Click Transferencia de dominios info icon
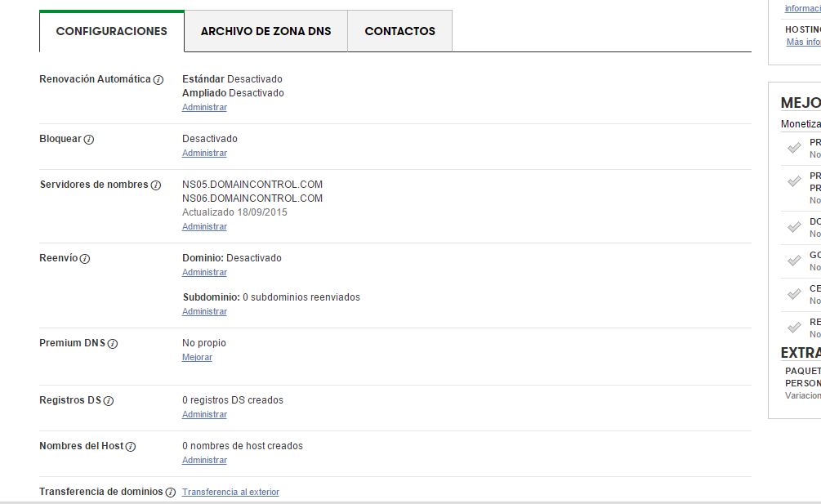 click(x=171, y=493)
